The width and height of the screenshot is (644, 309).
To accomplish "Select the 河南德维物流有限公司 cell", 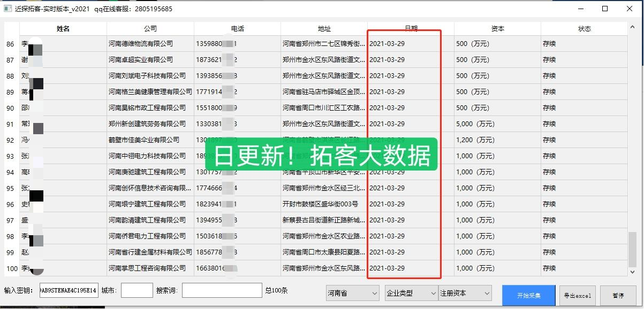I will [150, 44].
